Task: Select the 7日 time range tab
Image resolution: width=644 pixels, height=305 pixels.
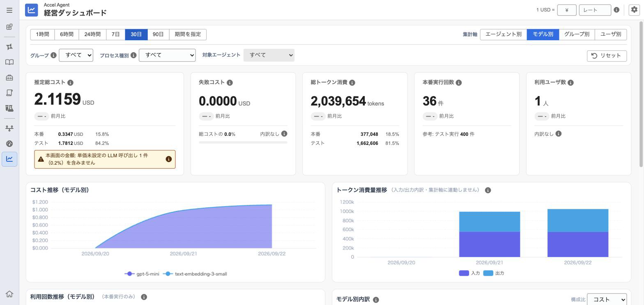Action: tap(116, 34)
